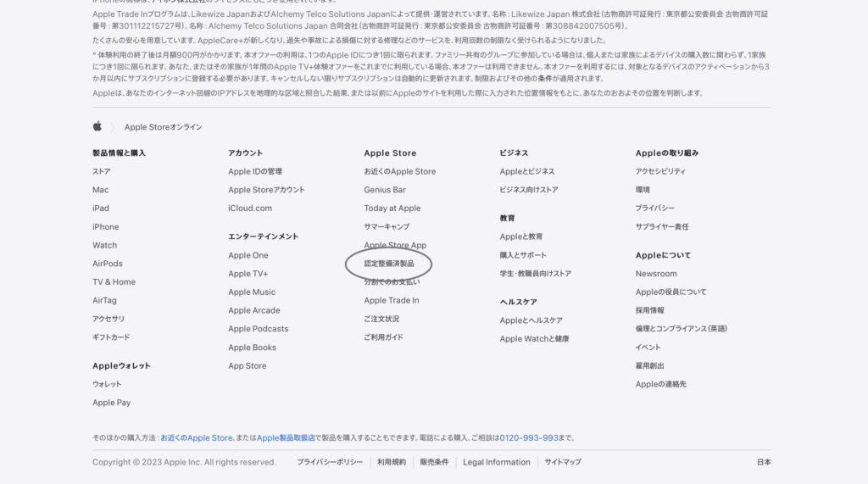Open the Legal Information link

pyautogui.click(x=497, y=462)
